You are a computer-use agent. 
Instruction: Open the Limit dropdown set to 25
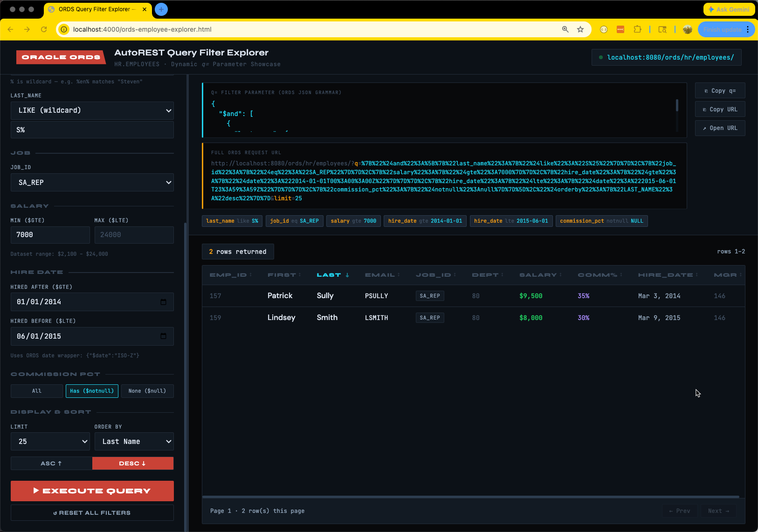pyautogui.click(x=50, y=442)
